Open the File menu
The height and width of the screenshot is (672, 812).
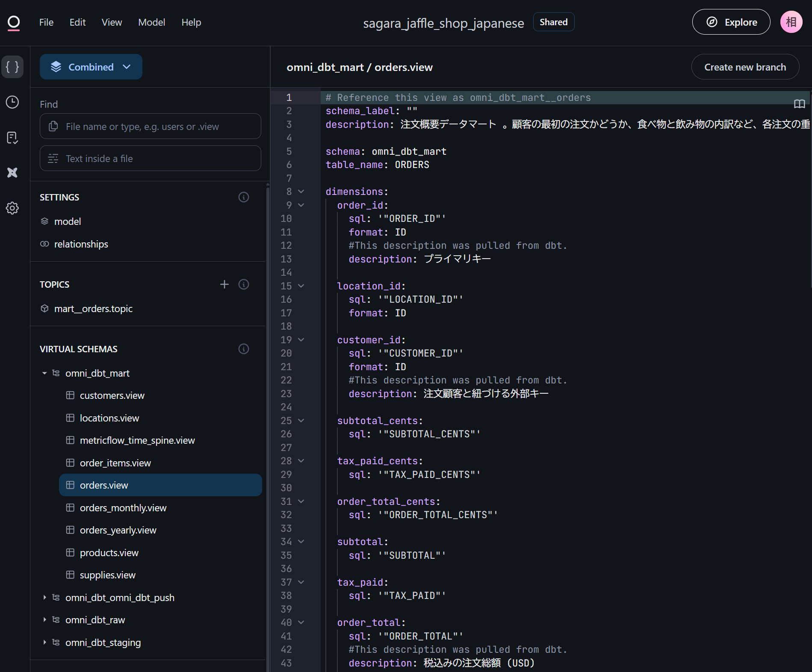[46, 22]
